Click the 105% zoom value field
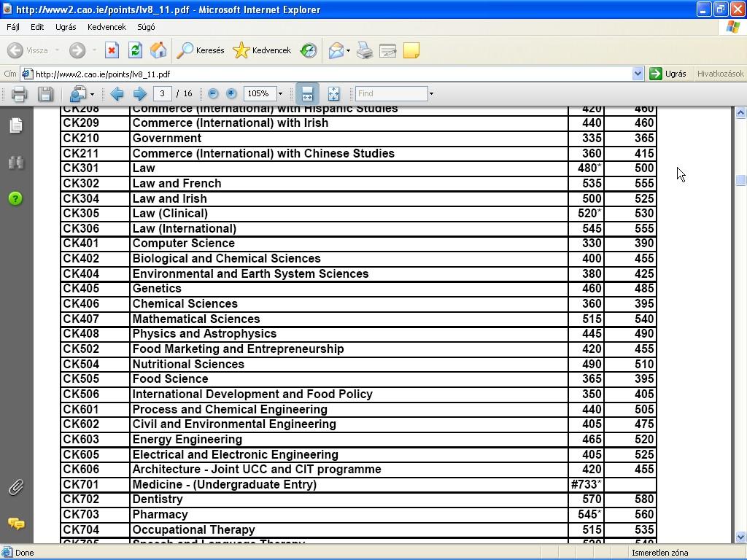The height and width of the screenshot is (560, 747). tap(260, 94)
